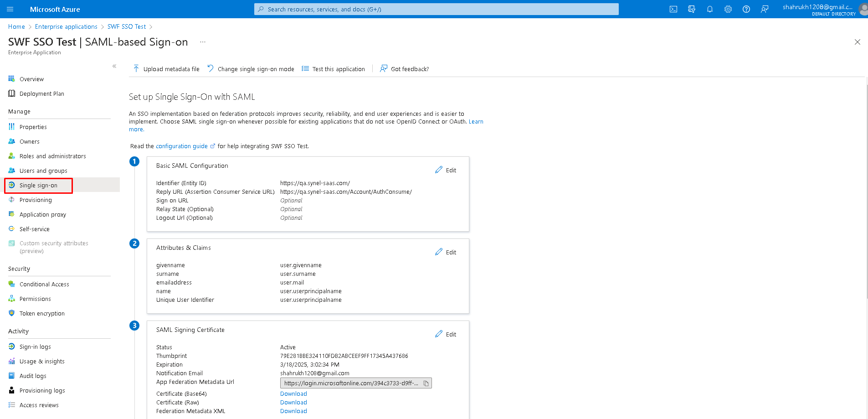Image resolution: width=868 pixels, height=419 pixels.
Task: Open Deployment Plan
Action: [x=41, y=93]
